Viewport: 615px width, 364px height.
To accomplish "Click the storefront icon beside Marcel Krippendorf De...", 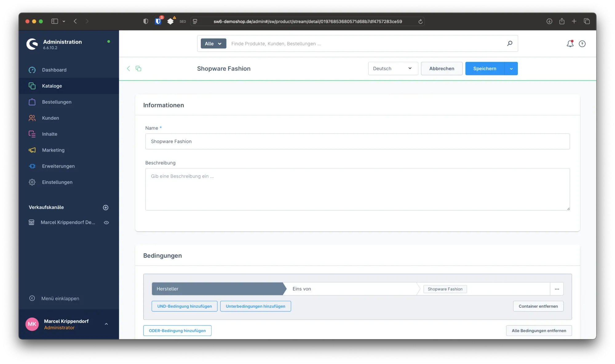I will 31,222.
